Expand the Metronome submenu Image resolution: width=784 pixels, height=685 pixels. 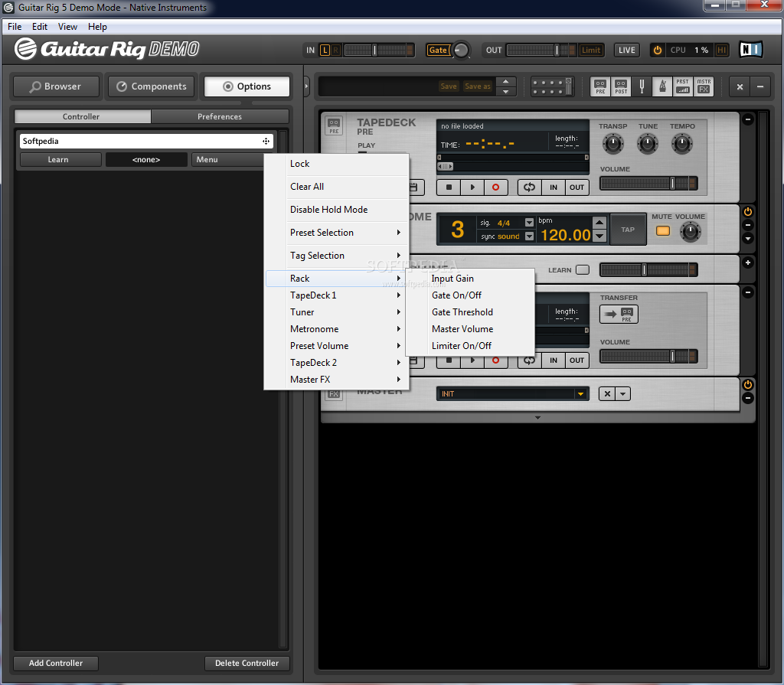tap(338, 329)
